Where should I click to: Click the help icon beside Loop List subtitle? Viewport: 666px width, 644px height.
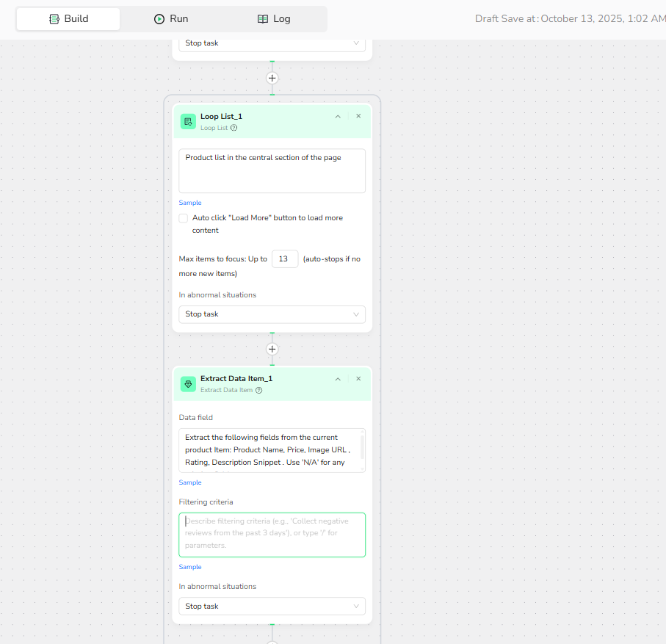tap(234, 128)
